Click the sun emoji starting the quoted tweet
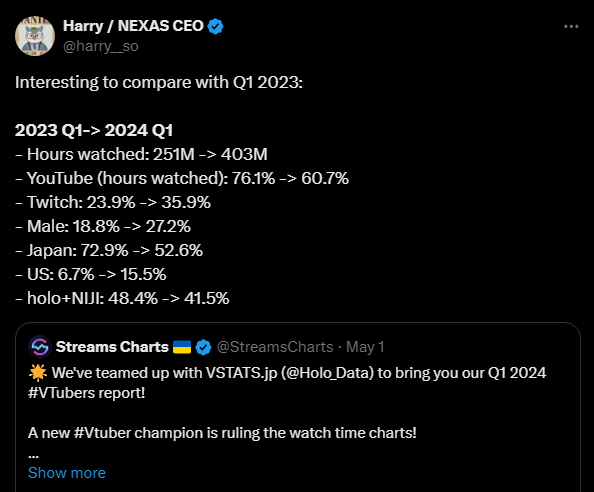The image size is (594, 492). (x=38, y=373)
